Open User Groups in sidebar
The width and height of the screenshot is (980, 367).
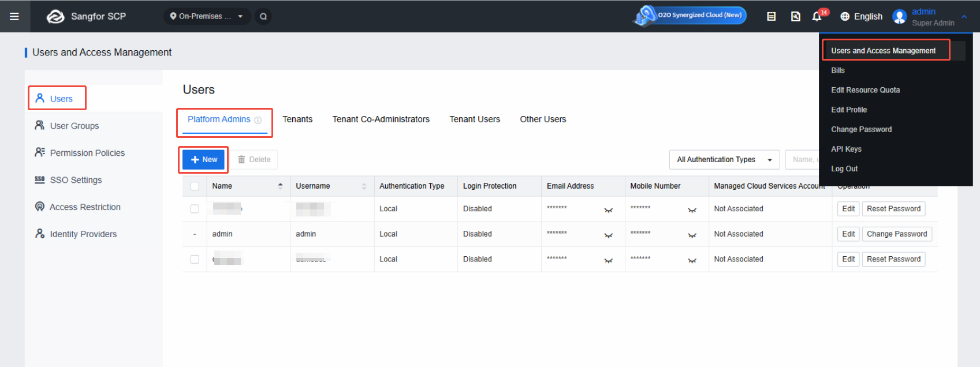point(74,126)
